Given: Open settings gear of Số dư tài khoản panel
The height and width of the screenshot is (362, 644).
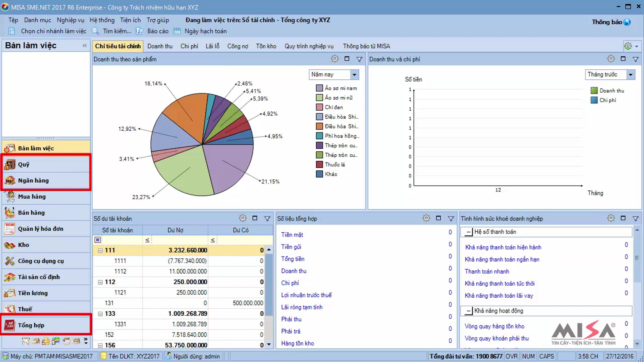Looking at the screenshot, I should (x=243, y=218).
